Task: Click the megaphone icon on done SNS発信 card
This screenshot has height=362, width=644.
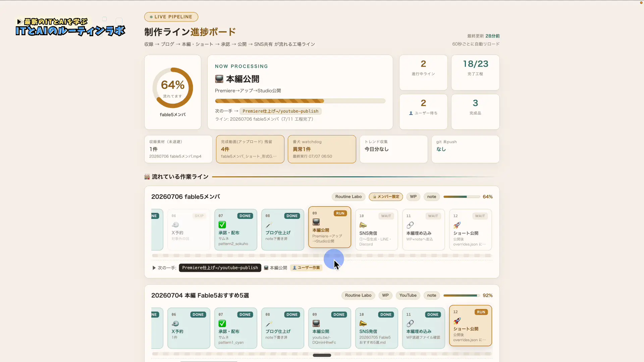Action: coord(363,323)
